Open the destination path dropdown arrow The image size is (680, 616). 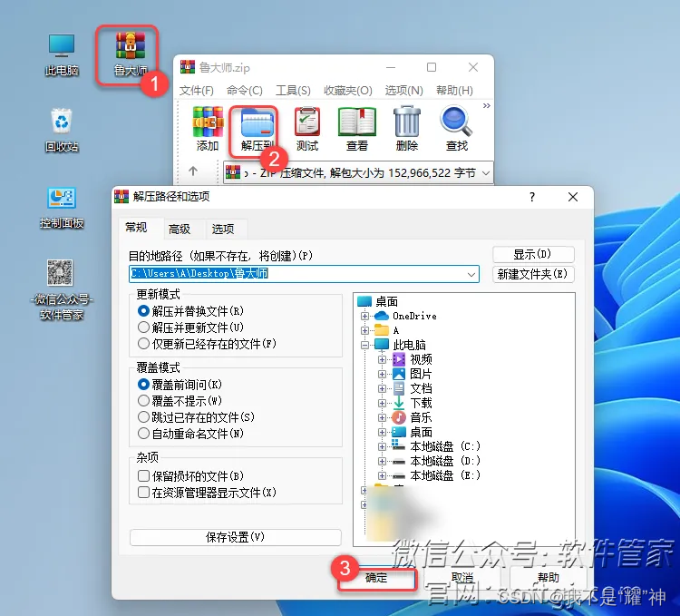click(471, 274)
